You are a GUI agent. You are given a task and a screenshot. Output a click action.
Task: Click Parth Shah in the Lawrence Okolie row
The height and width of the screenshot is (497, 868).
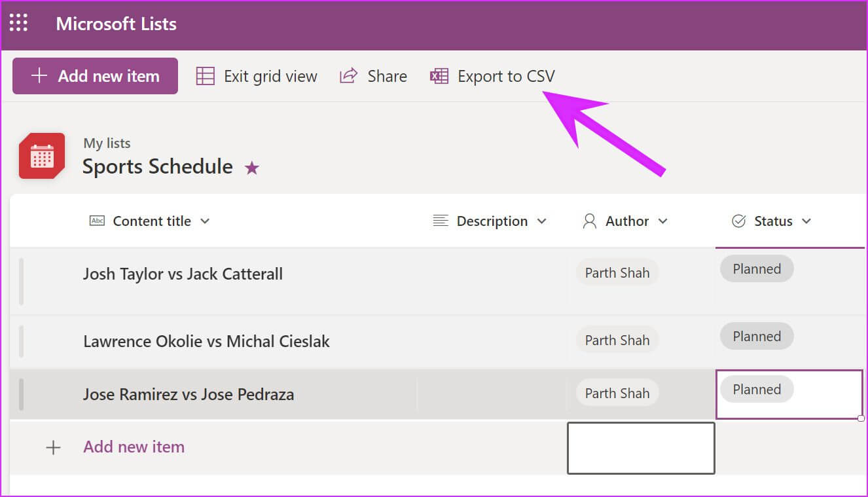click(x=617, y=340)
